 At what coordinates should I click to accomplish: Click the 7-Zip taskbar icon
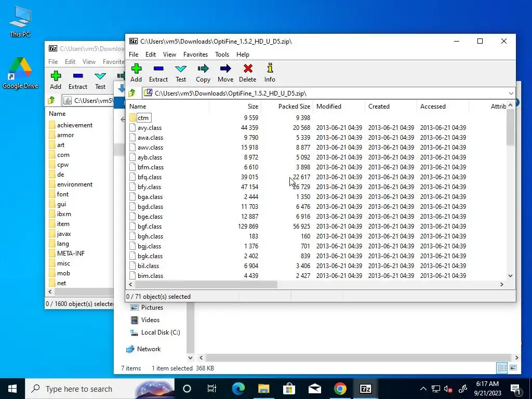pyautogui.click(x=365, y=389)
